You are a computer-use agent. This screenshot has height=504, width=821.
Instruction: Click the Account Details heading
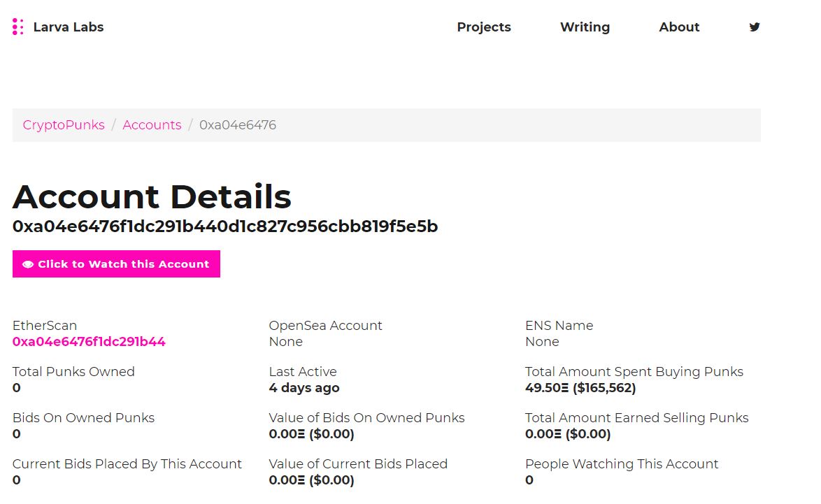[x=152, y=196]
